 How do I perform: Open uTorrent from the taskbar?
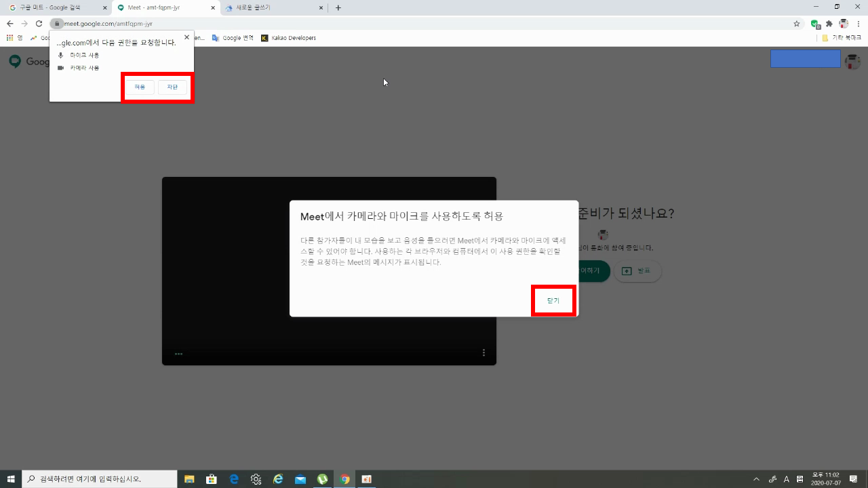pos(323,479)
